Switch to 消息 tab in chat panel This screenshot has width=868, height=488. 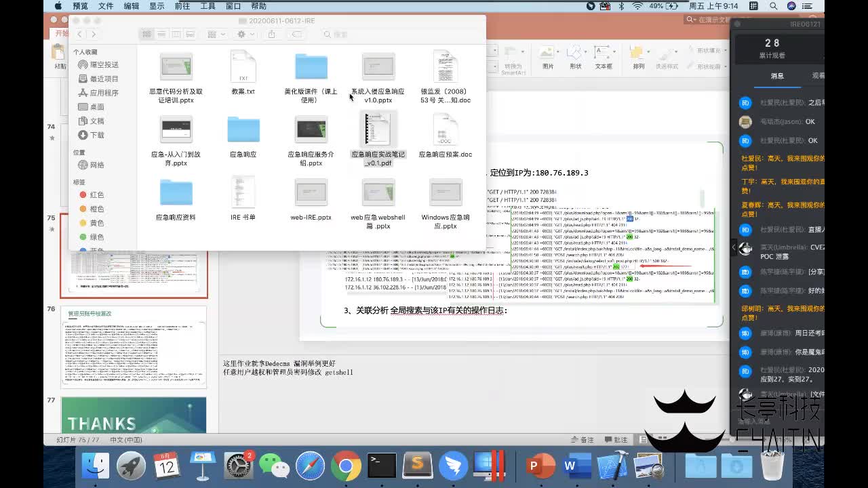[777, 76]
